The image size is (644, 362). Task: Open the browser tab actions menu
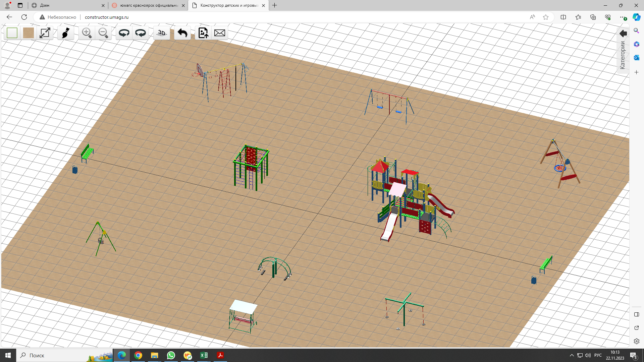(x=20, y=5)
